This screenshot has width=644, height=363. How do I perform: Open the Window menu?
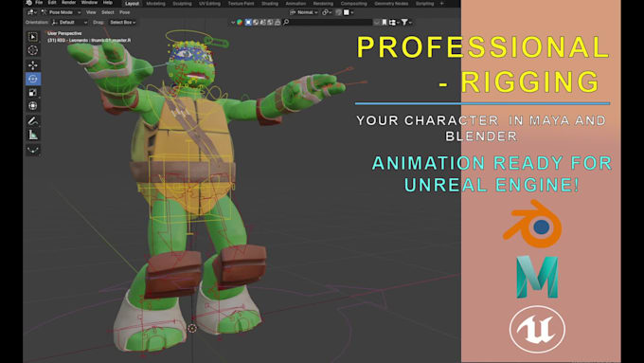click(89, 3)
